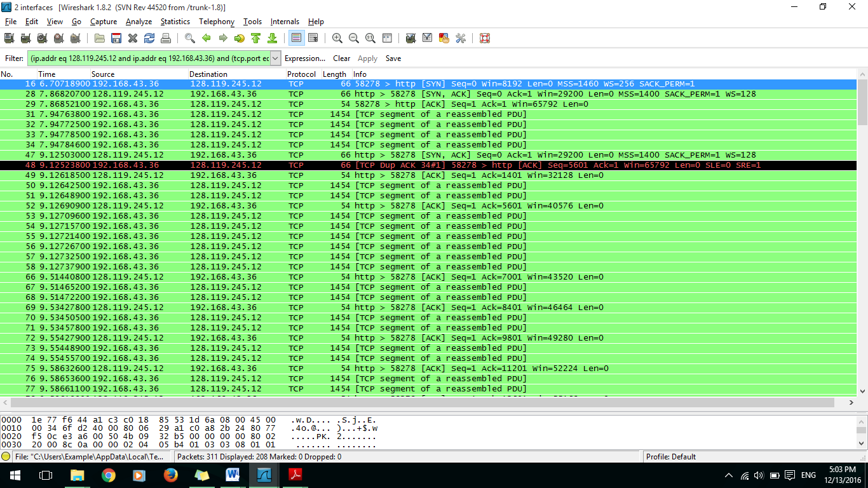Open Windows Start menu
Image resolution: width=868 pixels, height=488 pixels.
click(x=15, y=475)
